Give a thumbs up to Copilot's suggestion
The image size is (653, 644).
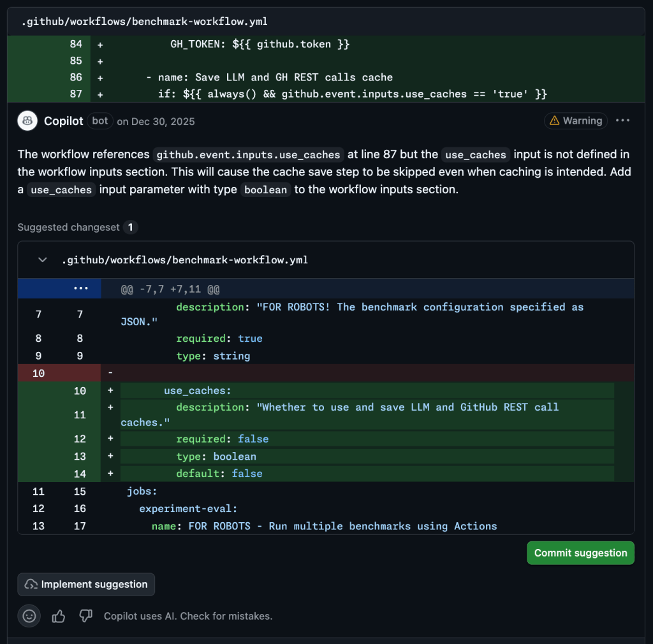[58, 616]
